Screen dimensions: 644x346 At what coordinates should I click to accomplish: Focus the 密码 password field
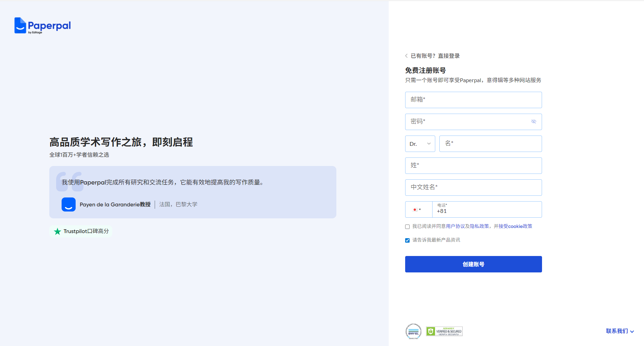[x=473, y=122]
